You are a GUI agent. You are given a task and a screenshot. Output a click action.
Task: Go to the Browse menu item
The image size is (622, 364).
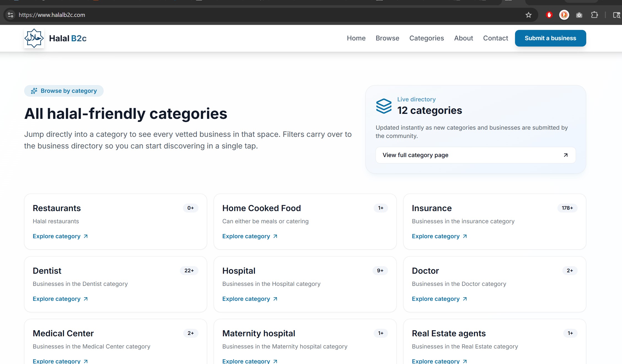[387, 38]
